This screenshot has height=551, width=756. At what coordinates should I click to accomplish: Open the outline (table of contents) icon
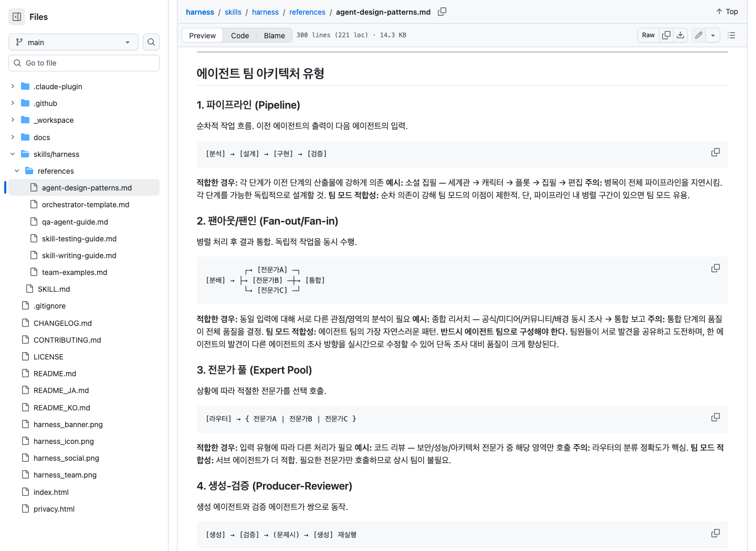[731, 35]
